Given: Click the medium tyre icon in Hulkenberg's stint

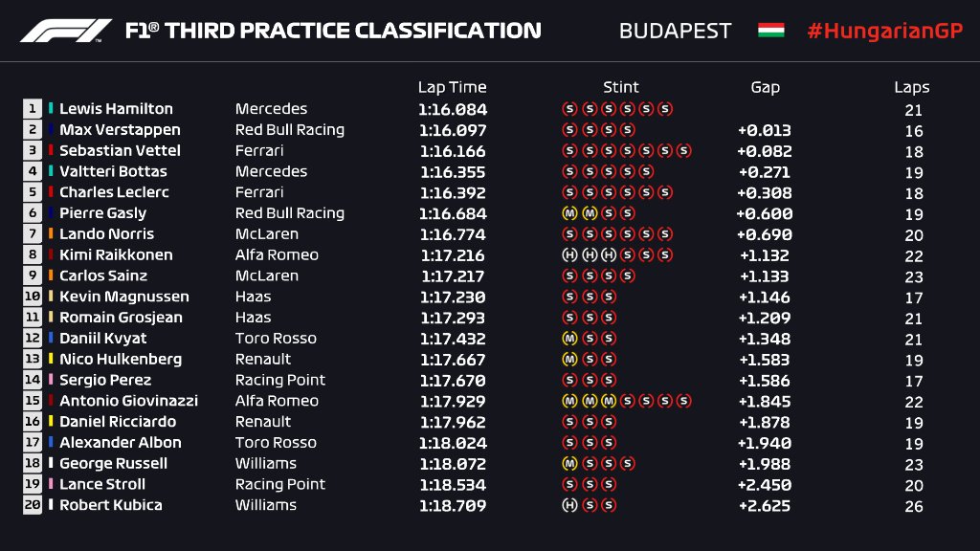Looking at the screenshot, I should pyautogui.click(x=568, y=360).
